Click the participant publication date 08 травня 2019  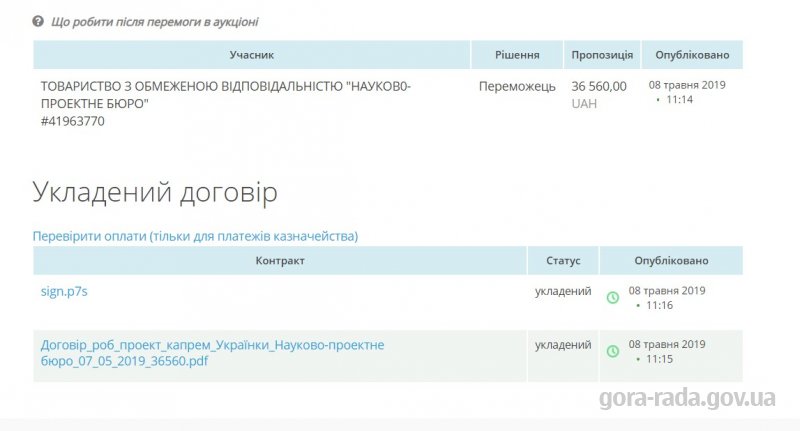(x=687, y=85)
